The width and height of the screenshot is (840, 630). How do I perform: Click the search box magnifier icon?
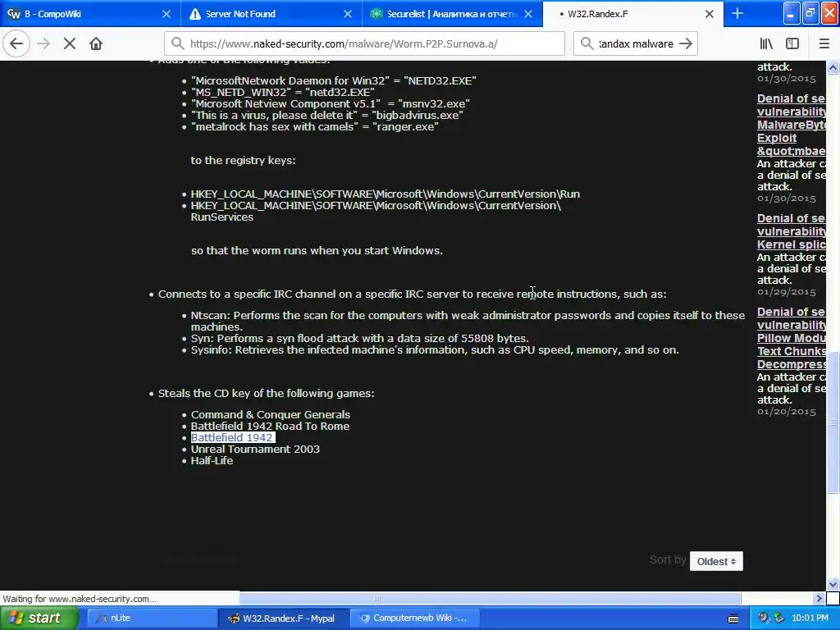point(587,43)
